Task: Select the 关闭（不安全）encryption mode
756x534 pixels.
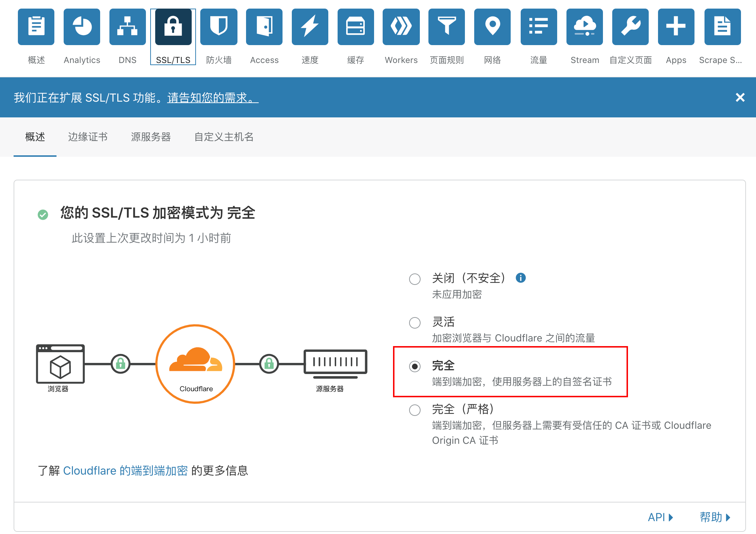Action: tap(415, 279)
